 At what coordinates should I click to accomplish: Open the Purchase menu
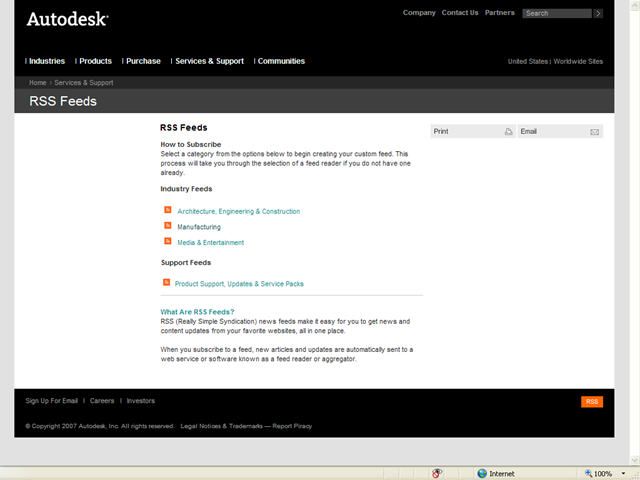[143, 61]
